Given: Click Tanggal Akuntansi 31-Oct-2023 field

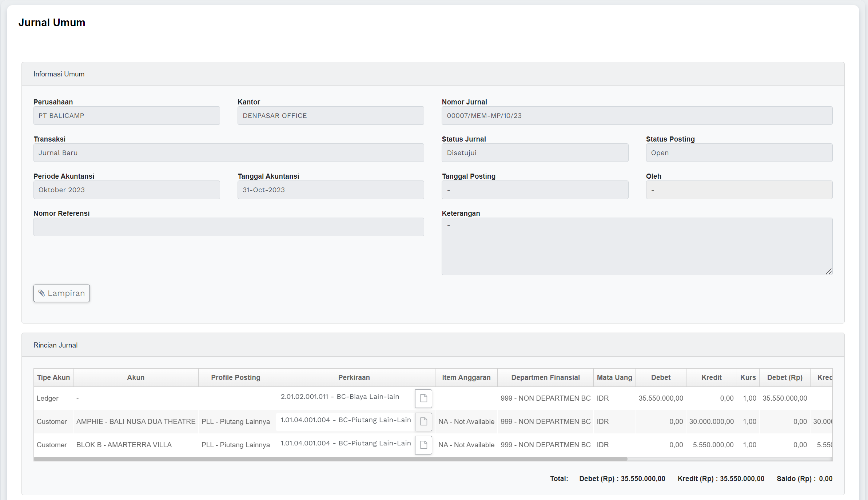Looking at the screenshot, I should coord(331,190).
